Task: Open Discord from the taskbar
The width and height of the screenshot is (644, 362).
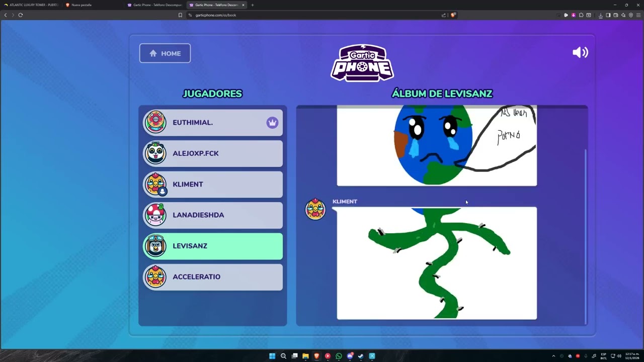Action: [x=350, y=356]
